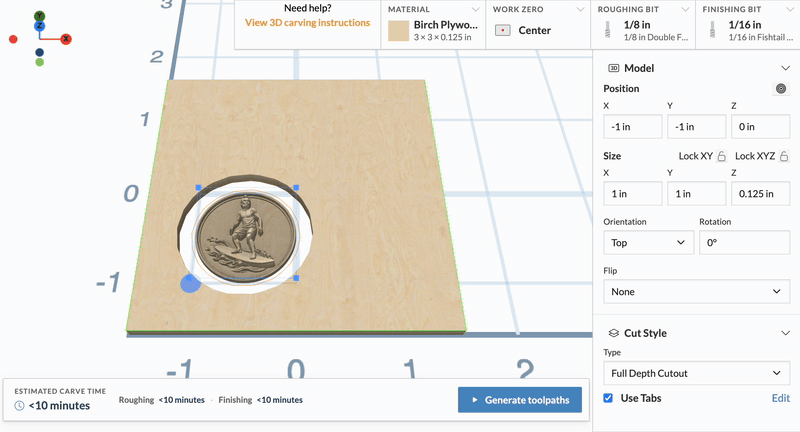
Task: Click the Rotation input showing 0°
Action: (745, 243)
